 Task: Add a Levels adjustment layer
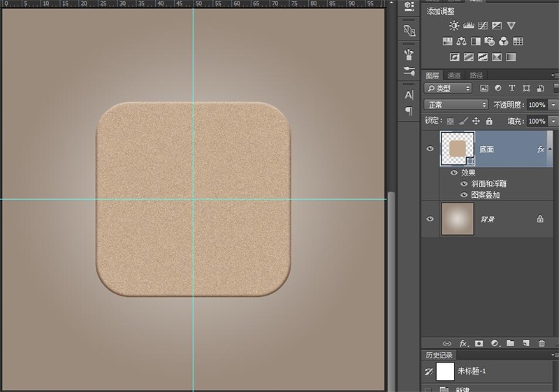468,25
